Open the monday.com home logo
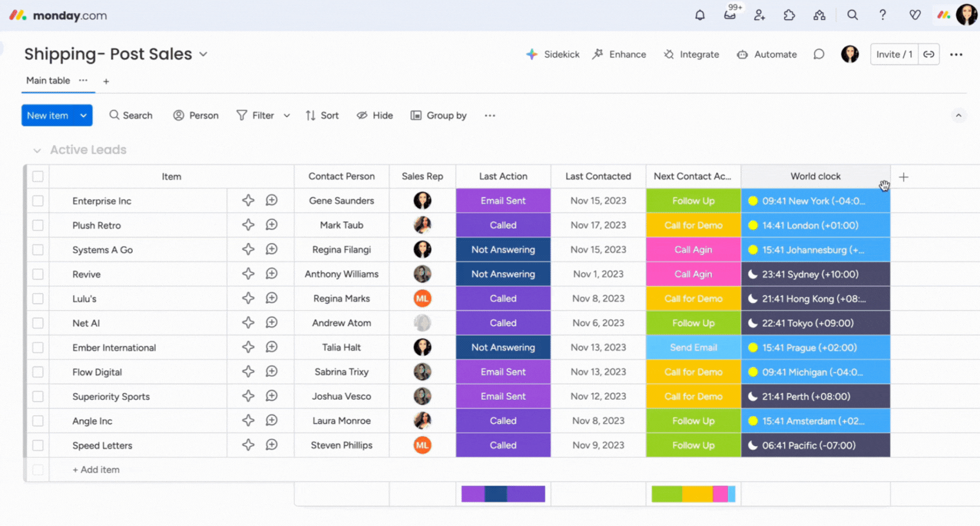The image size is (980, 526). [58, 15]
